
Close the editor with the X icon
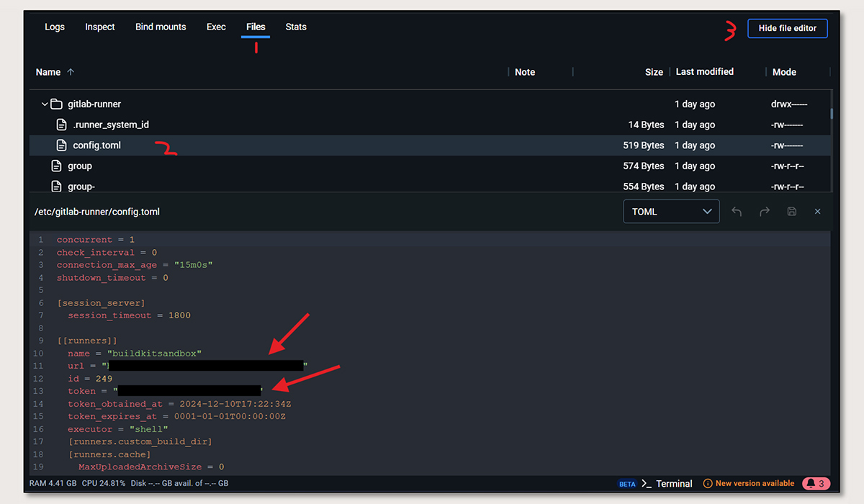point(817,211)
